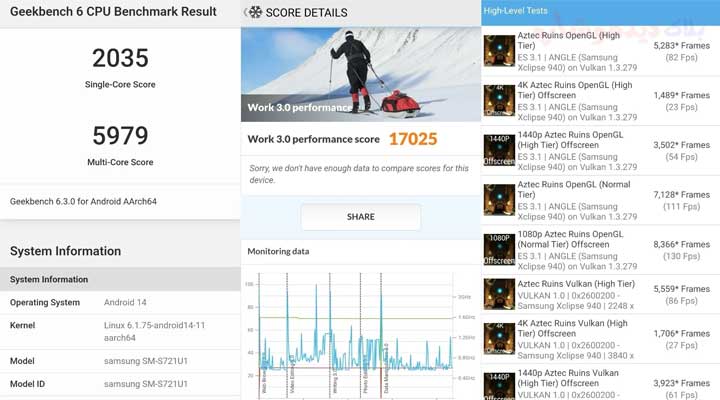Click the SCORE DETAILS title text
Viewport: 720px width, 400px height.
(306, 13)
